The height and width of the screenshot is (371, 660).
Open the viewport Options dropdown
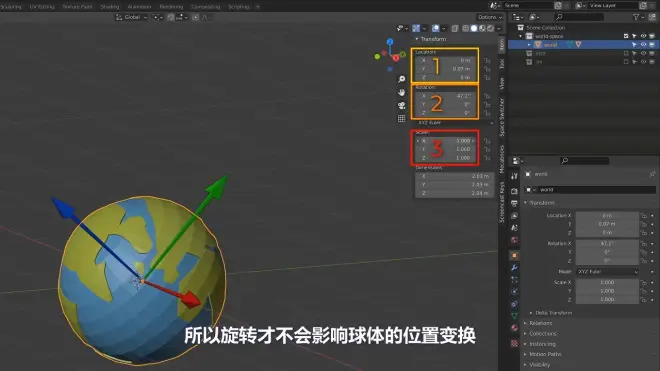click(490, 17)
